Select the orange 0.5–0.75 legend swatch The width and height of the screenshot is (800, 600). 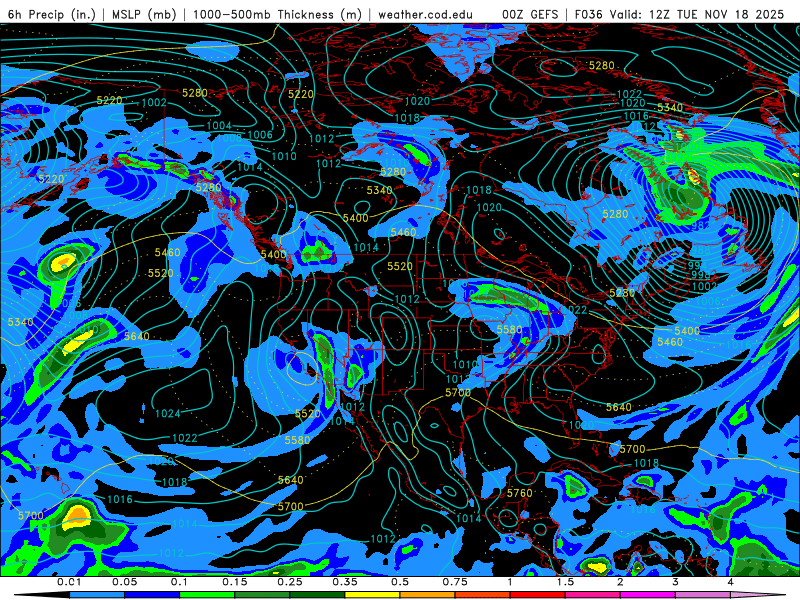pos(428,595)
